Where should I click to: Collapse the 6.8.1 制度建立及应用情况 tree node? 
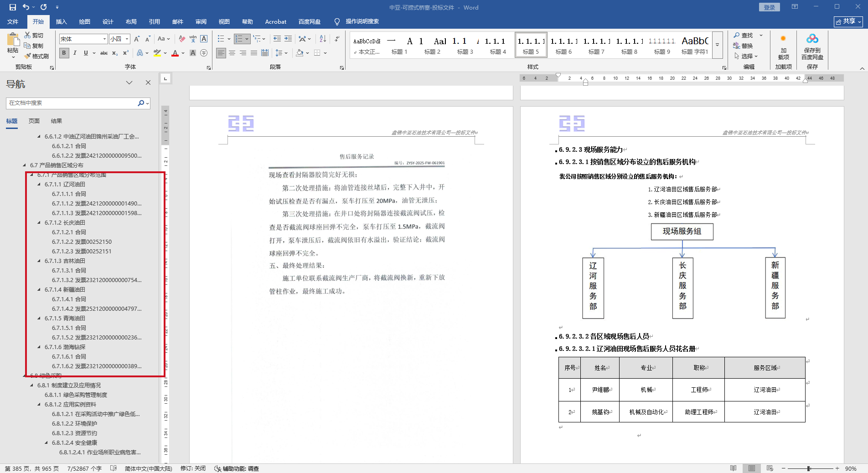click(x=32, y=386)
